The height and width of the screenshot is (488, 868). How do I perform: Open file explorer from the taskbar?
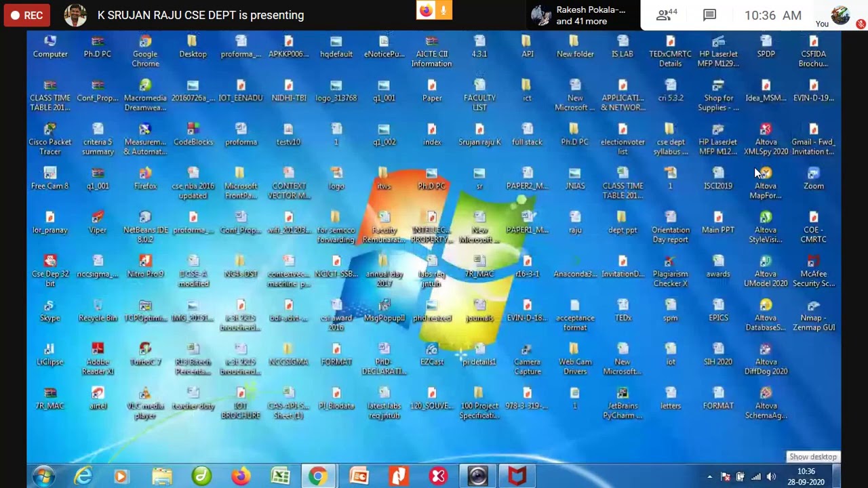(x=162, y=476)
